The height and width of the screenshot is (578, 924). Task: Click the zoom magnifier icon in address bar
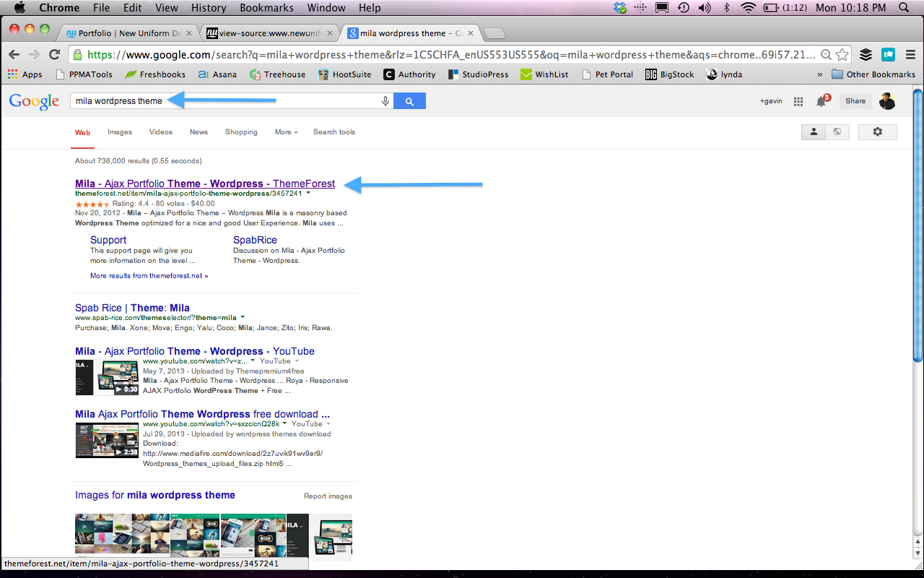point(826,55)
